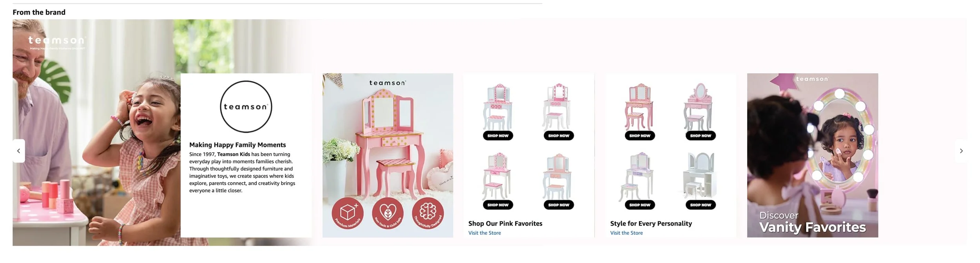Open Visit the Store under Pink Favorites

485,233
